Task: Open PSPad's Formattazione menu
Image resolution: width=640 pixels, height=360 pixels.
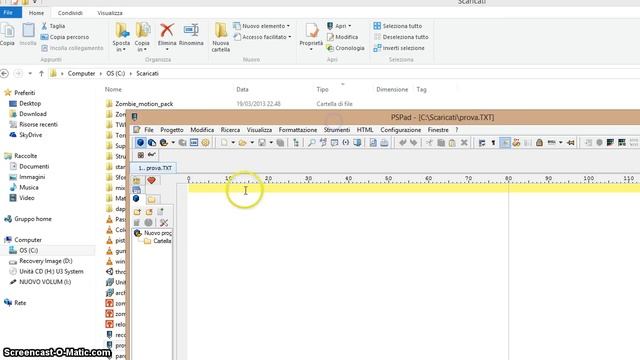Action: 298,130
